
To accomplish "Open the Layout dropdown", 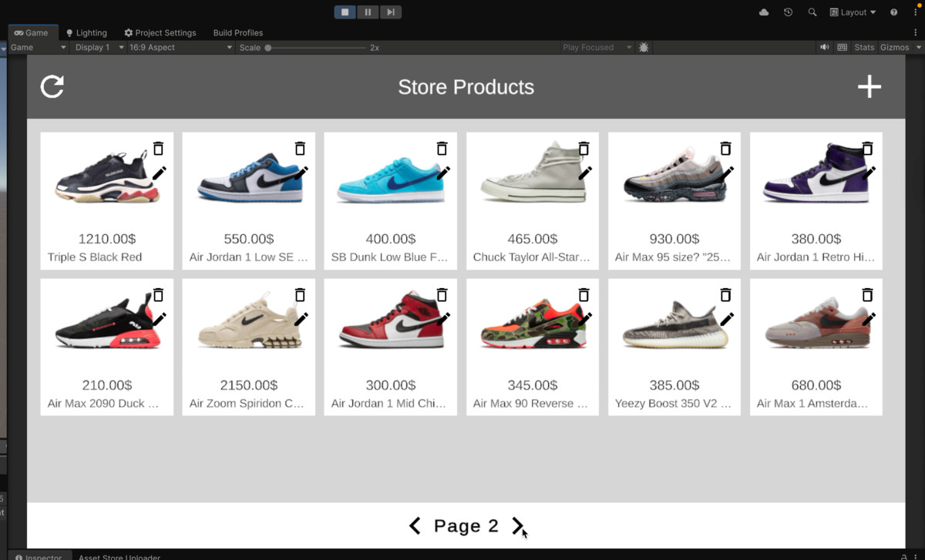I will (853, 12).
